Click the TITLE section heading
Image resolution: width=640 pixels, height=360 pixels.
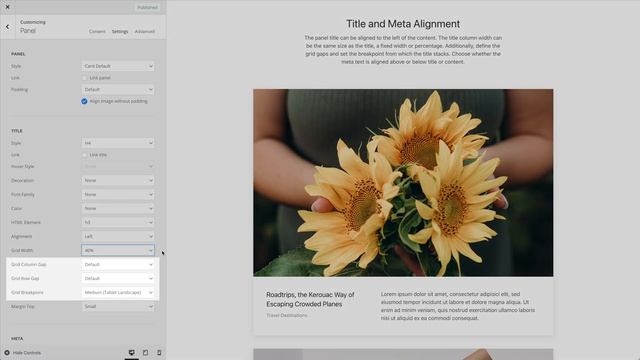click(17, 131)
